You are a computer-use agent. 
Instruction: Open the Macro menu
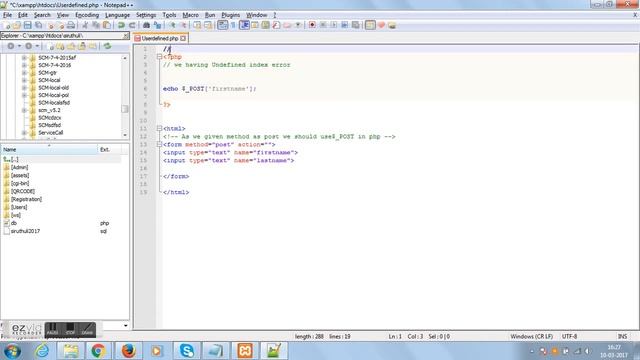(190, 15)
